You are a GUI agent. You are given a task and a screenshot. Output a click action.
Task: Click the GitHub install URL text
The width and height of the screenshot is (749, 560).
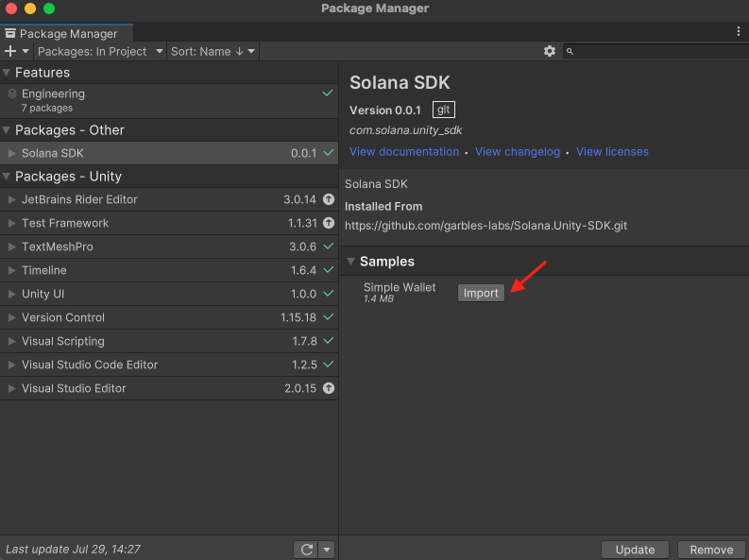pos(485,226)
